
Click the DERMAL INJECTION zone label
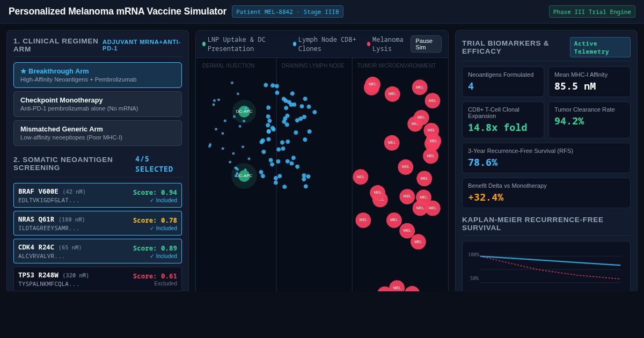click(229, 65)
